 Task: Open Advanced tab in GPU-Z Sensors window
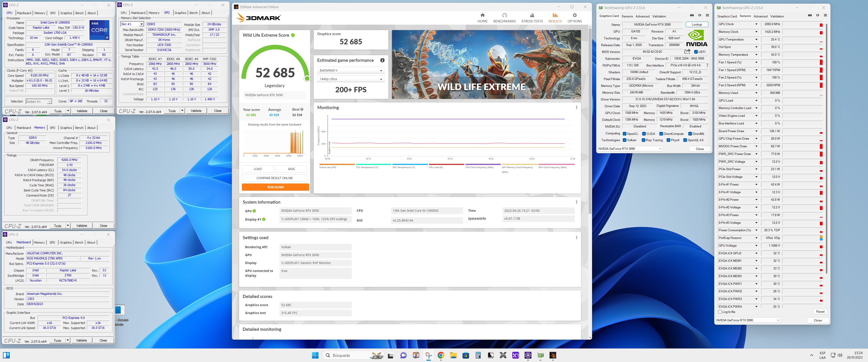coord(760,16)
